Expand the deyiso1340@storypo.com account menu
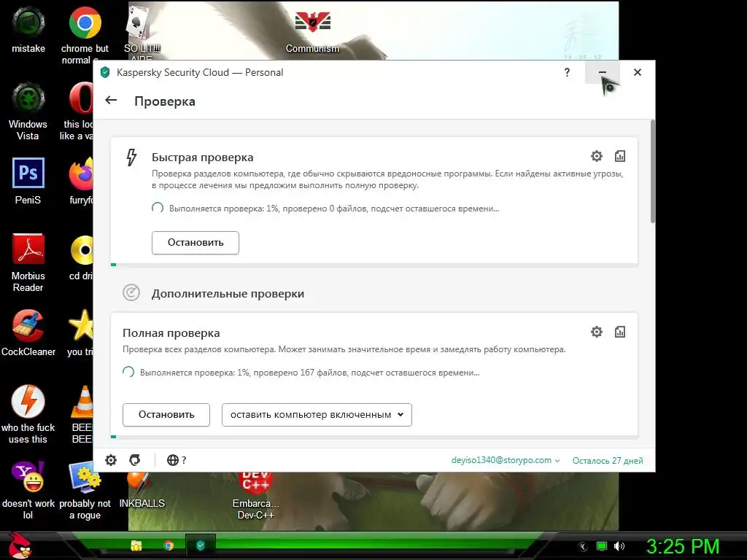 [506, 461]
